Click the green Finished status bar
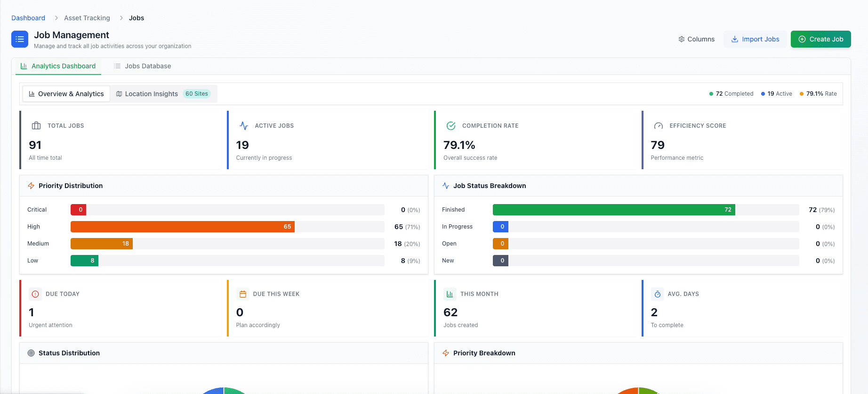Viewport: 868px width, 394px height. pyautogui.click(x=613, y=210)
